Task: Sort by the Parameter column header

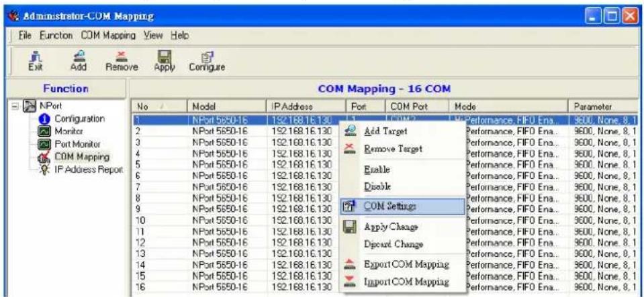Action: (604, 107)
